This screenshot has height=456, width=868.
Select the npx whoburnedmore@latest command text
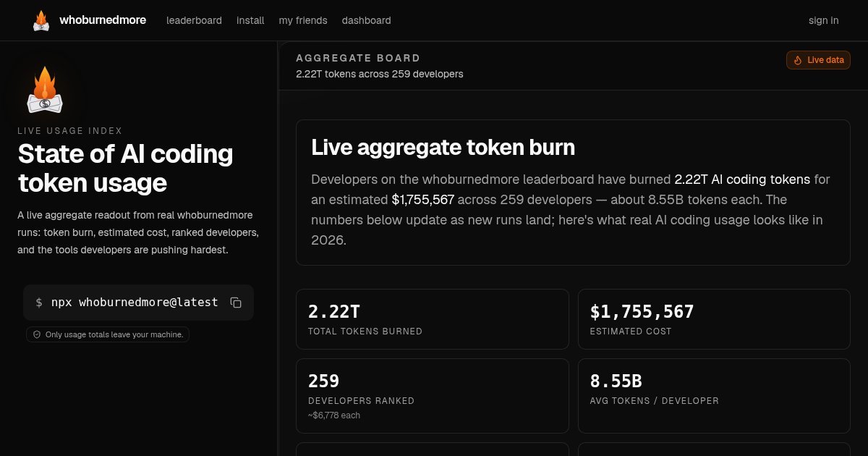point(135,303)
